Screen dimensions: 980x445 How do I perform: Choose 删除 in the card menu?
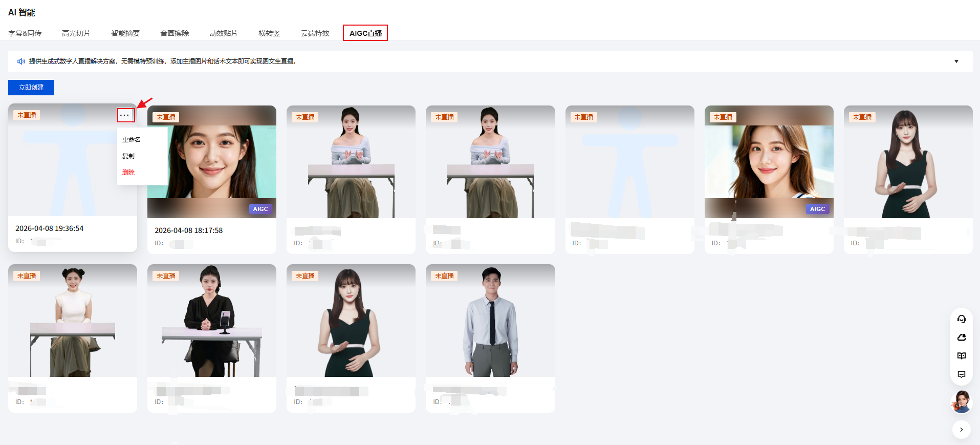(x=128, y=173)
